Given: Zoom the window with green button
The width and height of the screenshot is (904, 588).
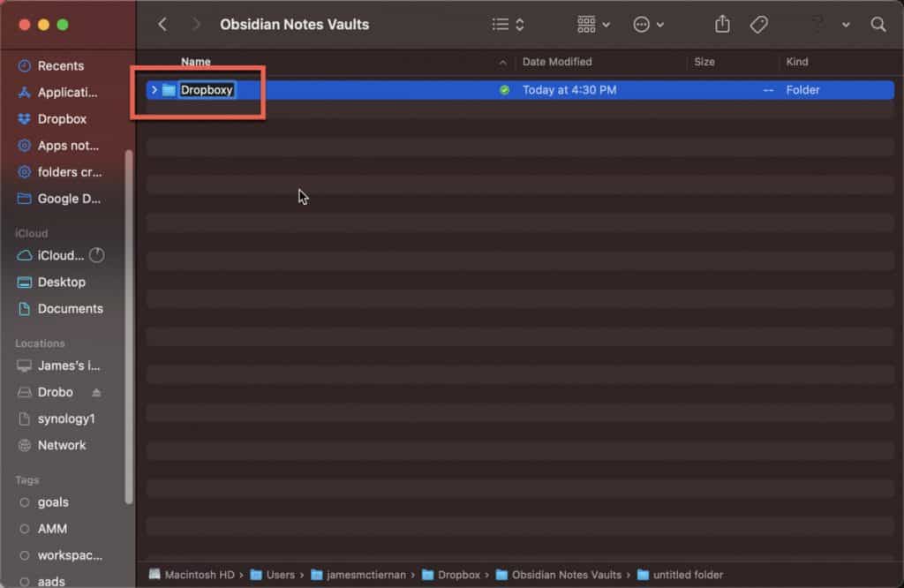Looking at the screenshot, I should [x=63, y=25].
